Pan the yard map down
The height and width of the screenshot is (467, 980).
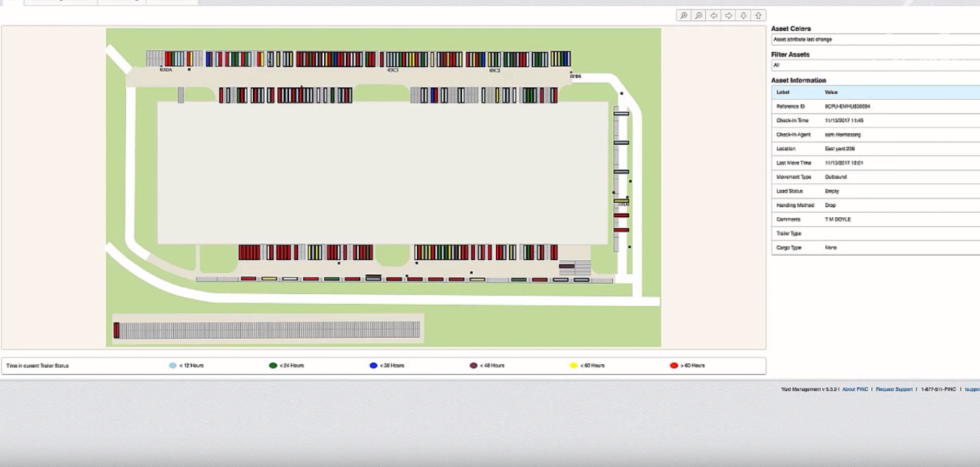(x=743, y=15)
